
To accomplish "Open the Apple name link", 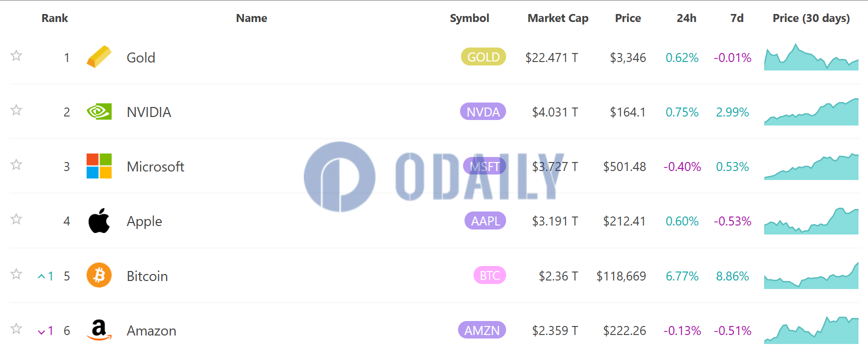I will click(144, 221).
